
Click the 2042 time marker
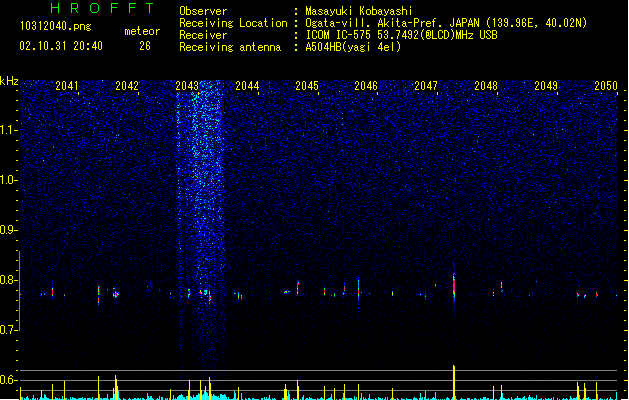[x=127, y=86]
